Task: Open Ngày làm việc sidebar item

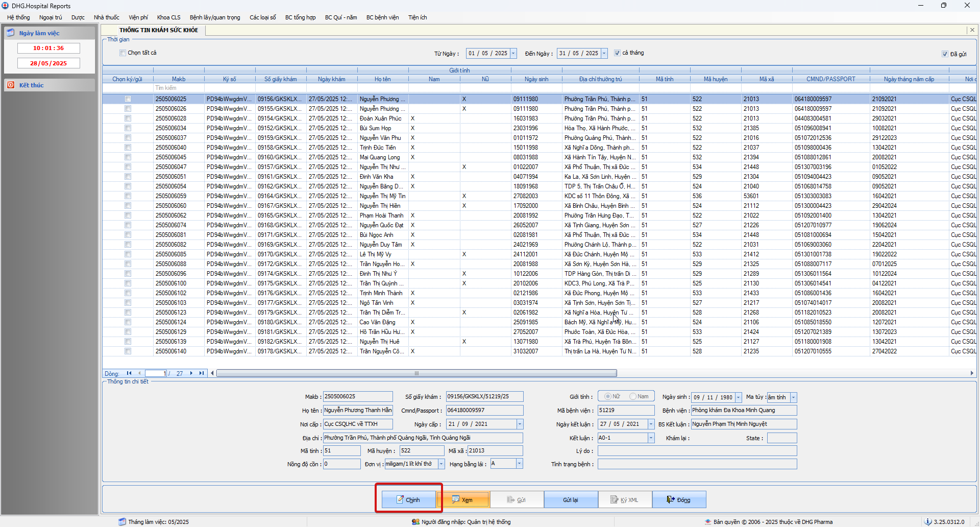Action: click(x=49, y=33)
